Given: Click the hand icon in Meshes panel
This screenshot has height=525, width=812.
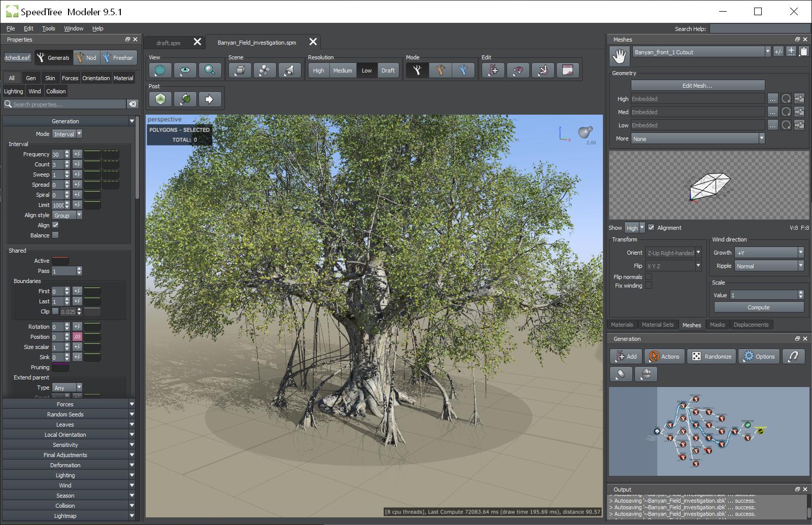Looking at the screenshot, I should click(x=620, y=56).
